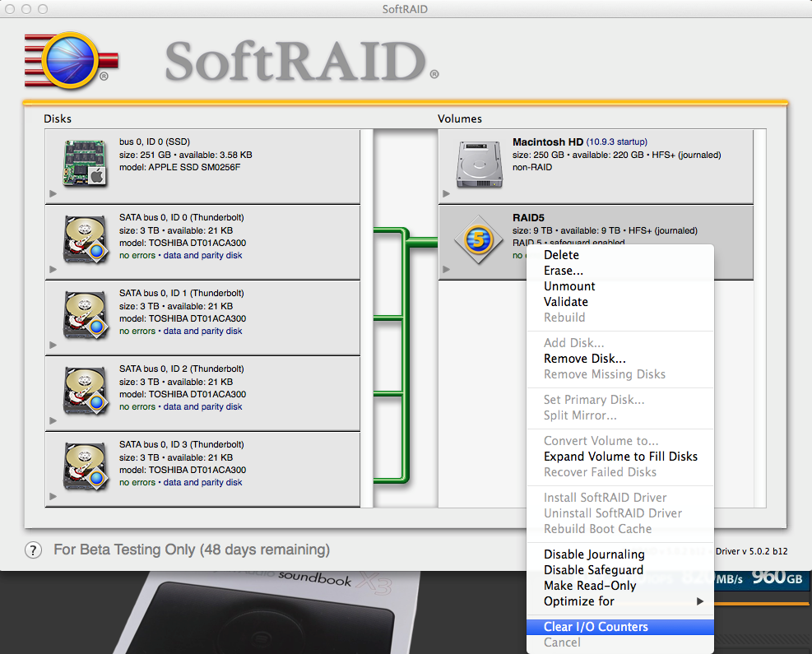Select Disable Journaling menu option
Viewport: 812px width, 654px height.
click(593, 554)
